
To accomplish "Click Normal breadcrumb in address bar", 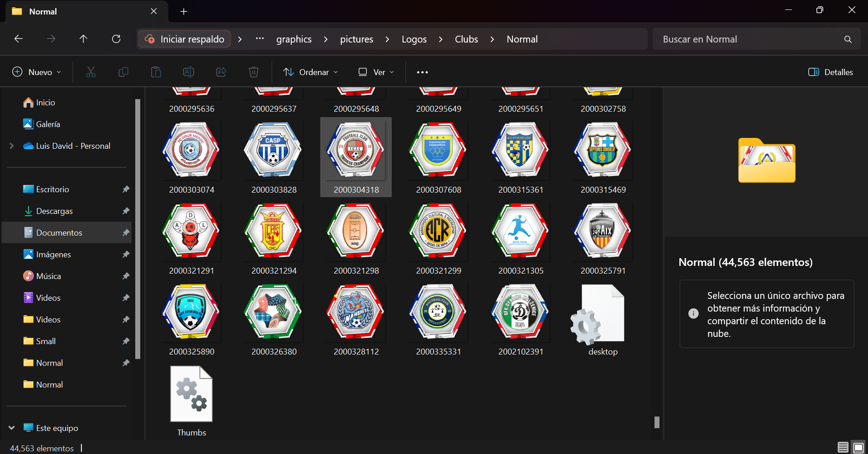I will click(x=522, y=39).
